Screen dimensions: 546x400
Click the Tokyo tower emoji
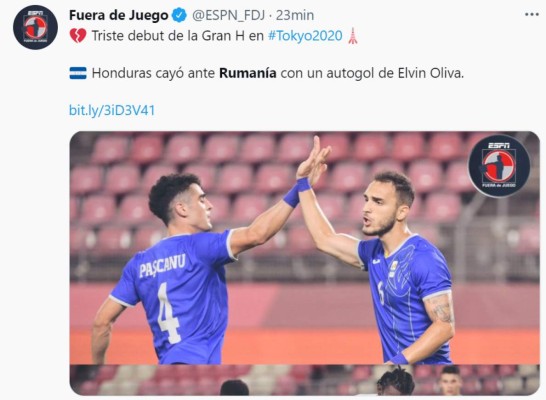(x=353, y=36)
